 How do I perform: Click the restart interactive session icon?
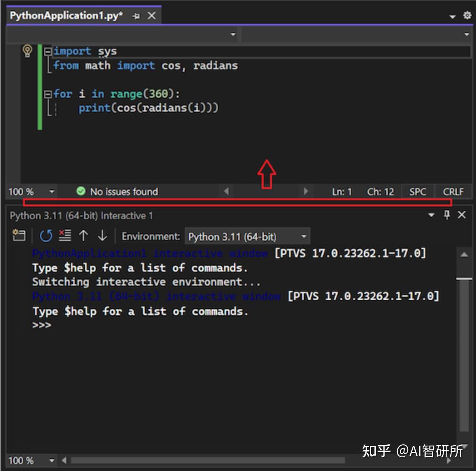point(46,235)
